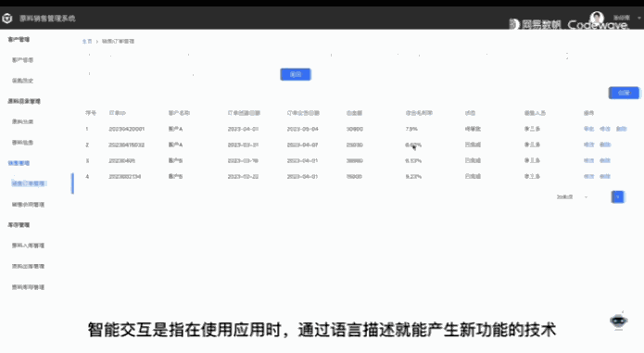Image resolution: width=644 pixels, height=353 pixels.
Task: Select pagination page 1 button
Action: click(618, 197)
